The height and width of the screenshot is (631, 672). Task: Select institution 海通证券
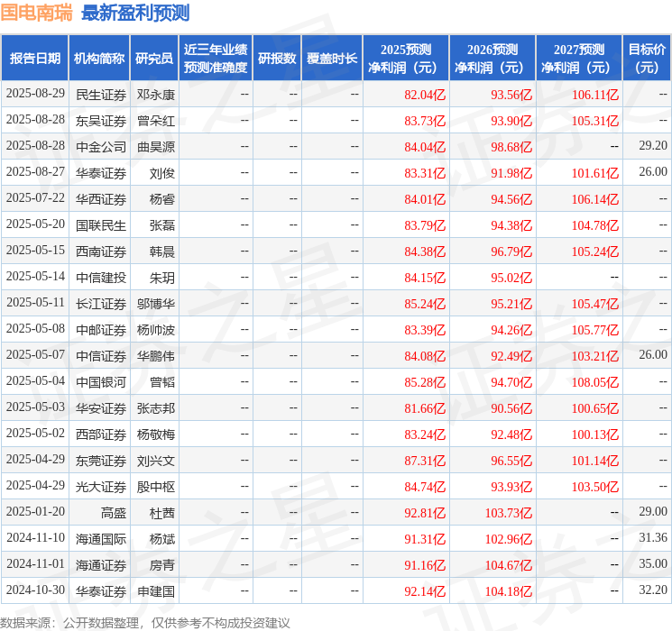pyautogui.click(x=101, y=565)
